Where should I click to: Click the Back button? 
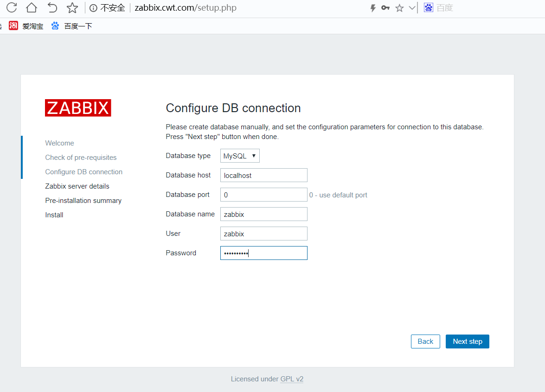click(425, 341)
